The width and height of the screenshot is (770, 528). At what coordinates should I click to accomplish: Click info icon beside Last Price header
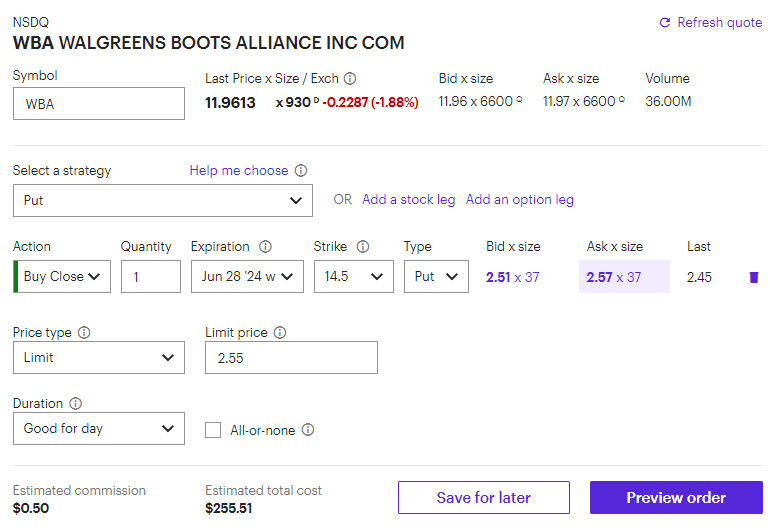tap(350, 79)
